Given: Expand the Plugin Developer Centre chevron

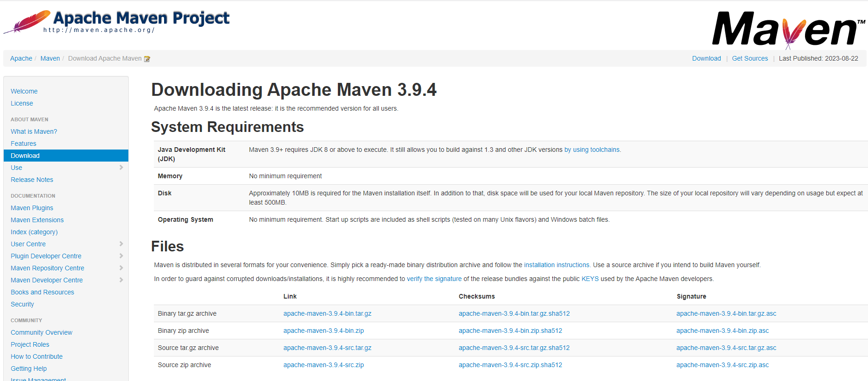Looking at the screenshot, I should click(x=121, y=256).
